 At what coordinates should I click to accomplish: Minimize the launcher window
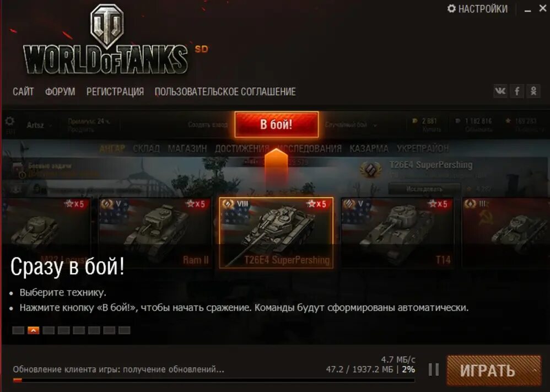[527, 9]
